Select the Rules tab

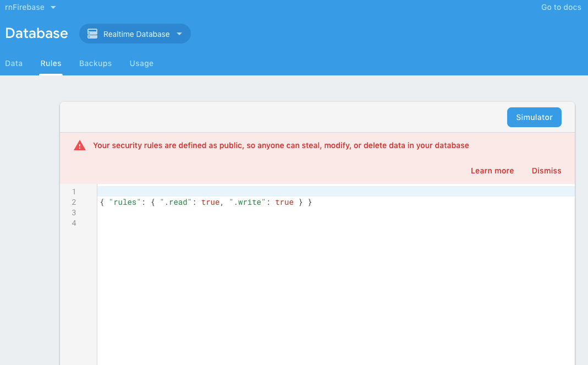tap(51, 63)
